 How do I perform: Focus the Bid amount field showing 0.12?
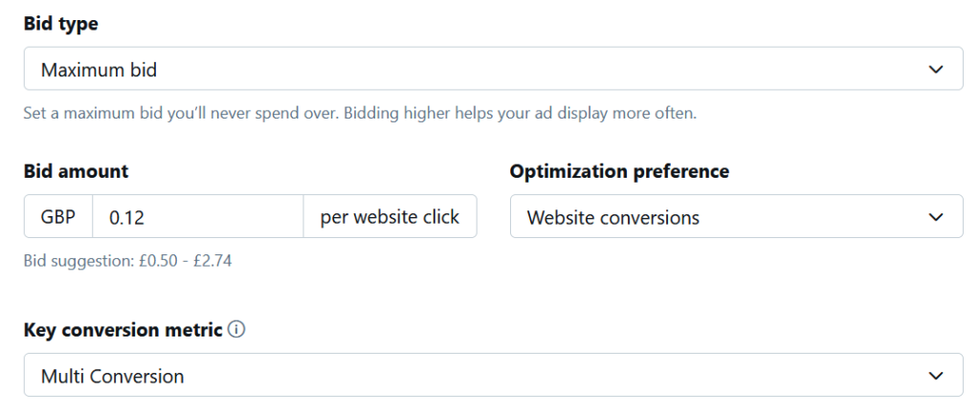point(198,217)
